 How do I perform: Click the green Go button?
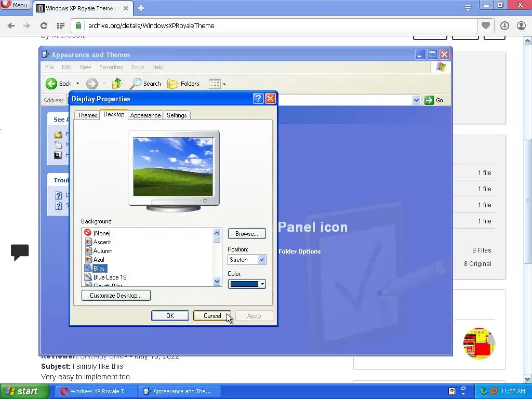coord(434,100)
